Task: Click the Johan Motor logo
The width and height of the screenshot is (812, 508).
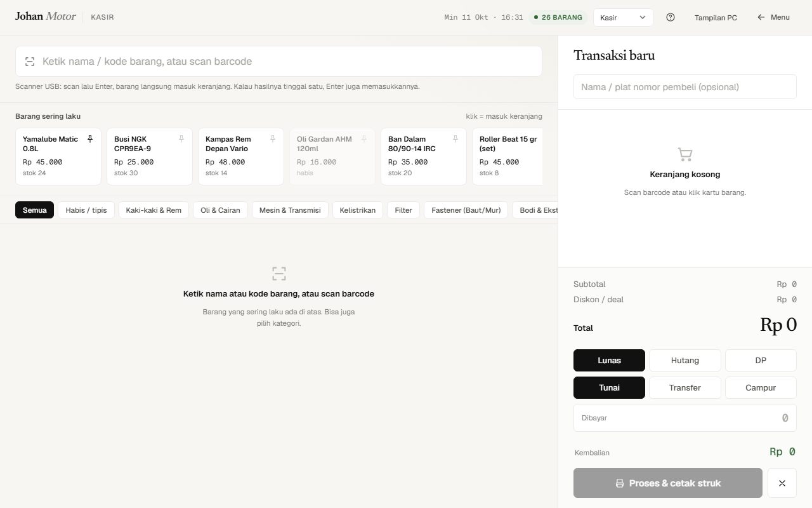Action: [x=46, y=17]
